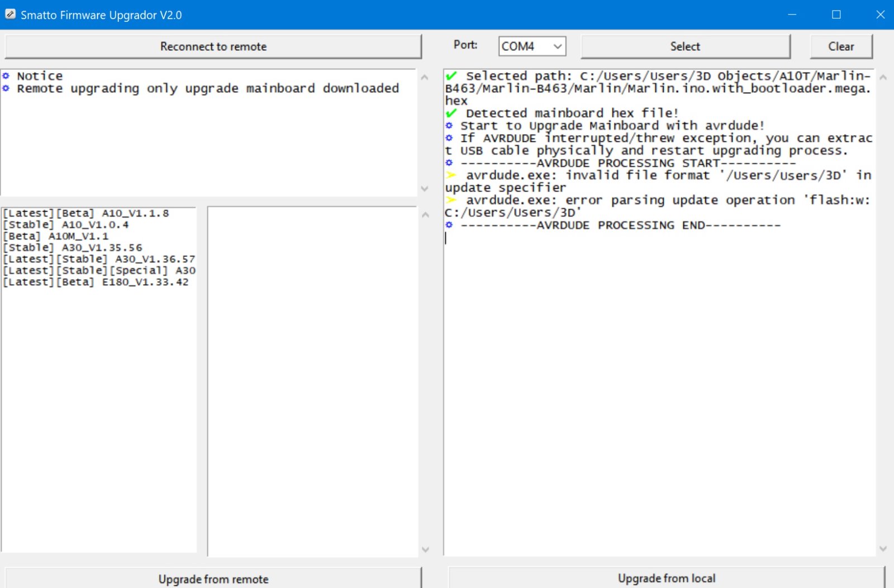Maximize the Smatto Firmware Upgrador window
894x588 pixels.
click(x=836, y=15)
